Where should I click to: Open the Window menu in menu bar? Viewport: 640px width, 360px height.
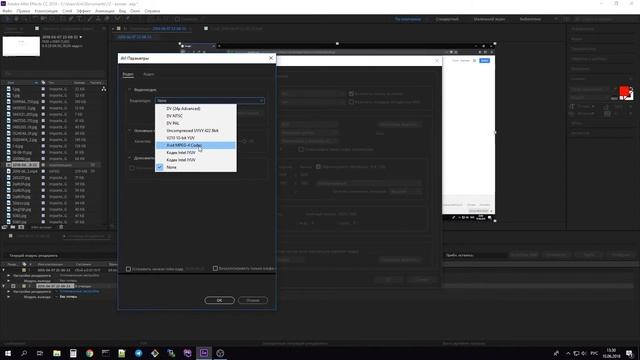135,11
